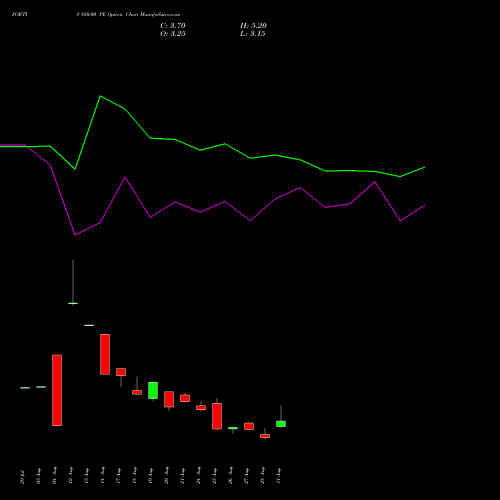The image size is (500, 500).
Task: Click the close value C: 3.70
Action: click(173, 26)
